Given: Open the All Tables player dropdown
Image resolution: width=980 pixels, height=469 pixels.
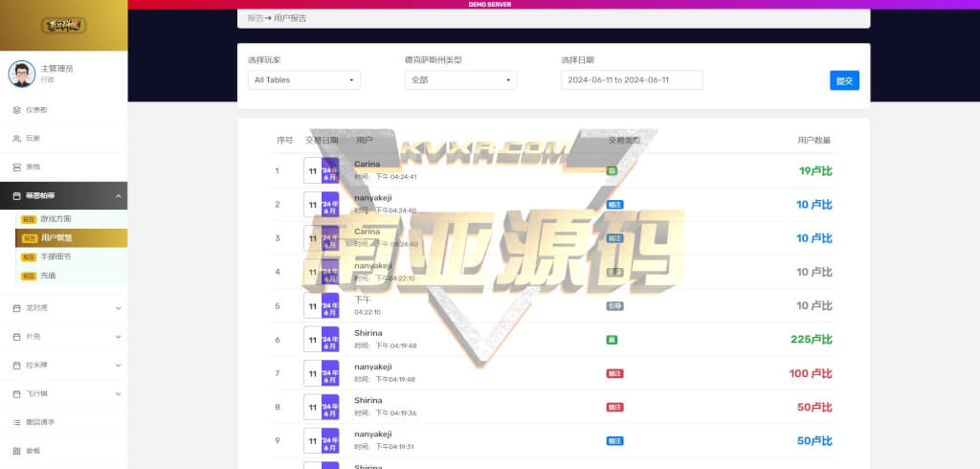Looking at the screenshot, I should [303, 80].
